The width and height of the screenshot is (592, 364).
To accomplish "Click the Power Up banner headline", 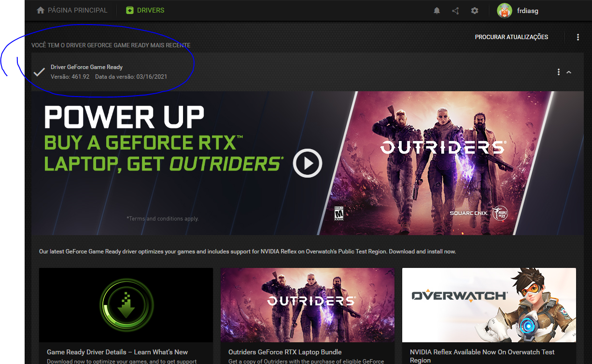I will pyautogui.click(x=124, y=117).
